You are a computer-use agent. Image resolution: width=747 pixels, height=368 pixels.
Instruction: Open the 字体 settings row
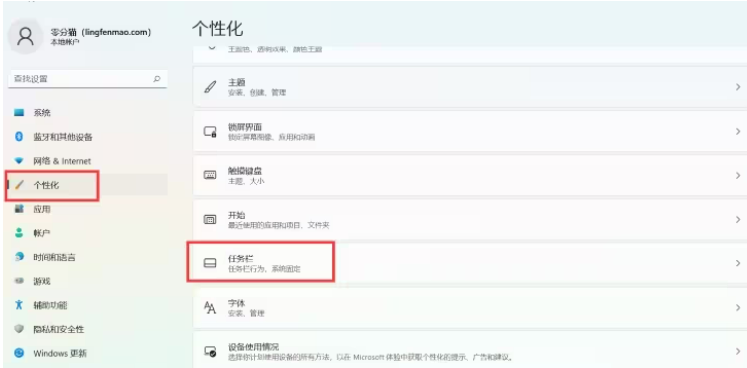pyautogui.click(x=470, y=307)
